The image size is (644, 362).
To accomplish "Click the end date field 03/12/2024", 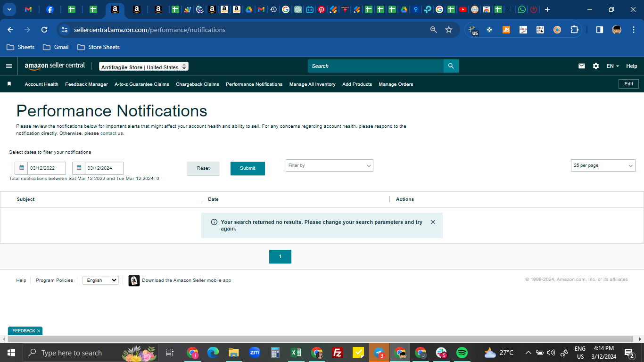I will tap(104, 168).
